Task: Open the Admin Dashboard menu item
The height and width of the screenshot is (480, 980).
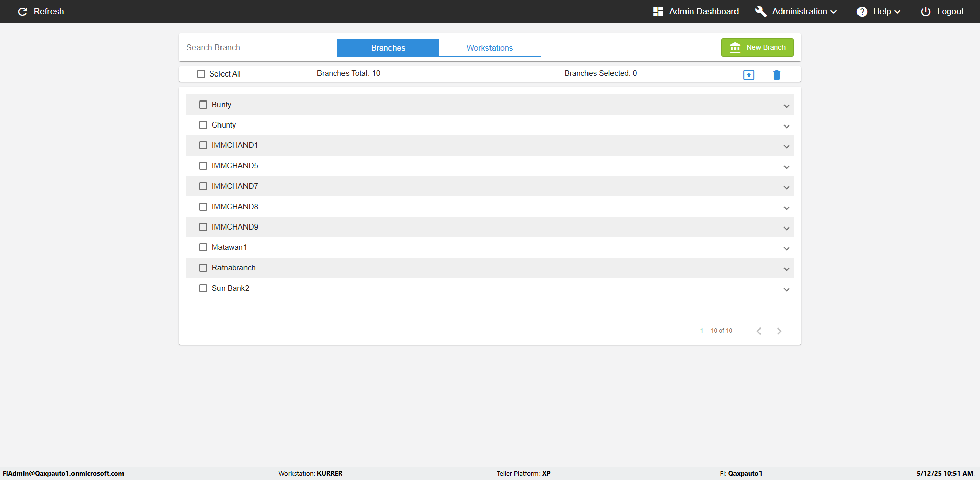Action: [x=703, y=11]
